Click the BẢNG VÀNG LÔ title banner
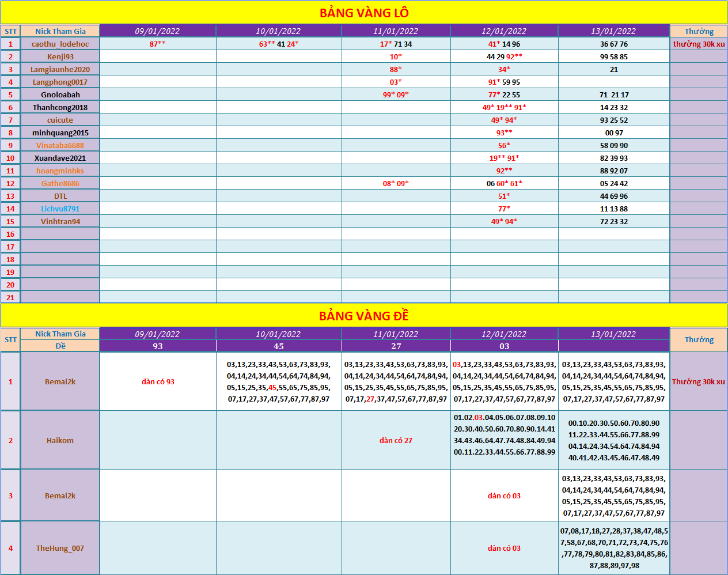 click(x=364, y=13)
